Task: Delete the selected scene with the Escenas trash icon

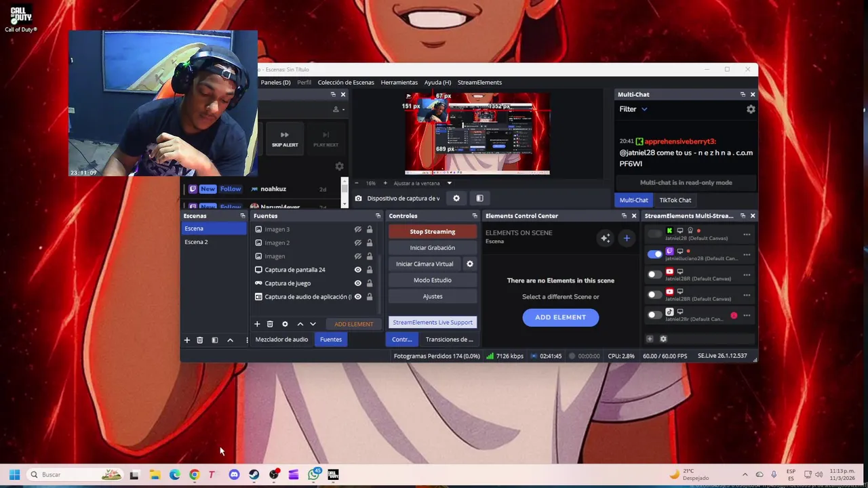Action: pyautogui.click(x=199, y=340)
